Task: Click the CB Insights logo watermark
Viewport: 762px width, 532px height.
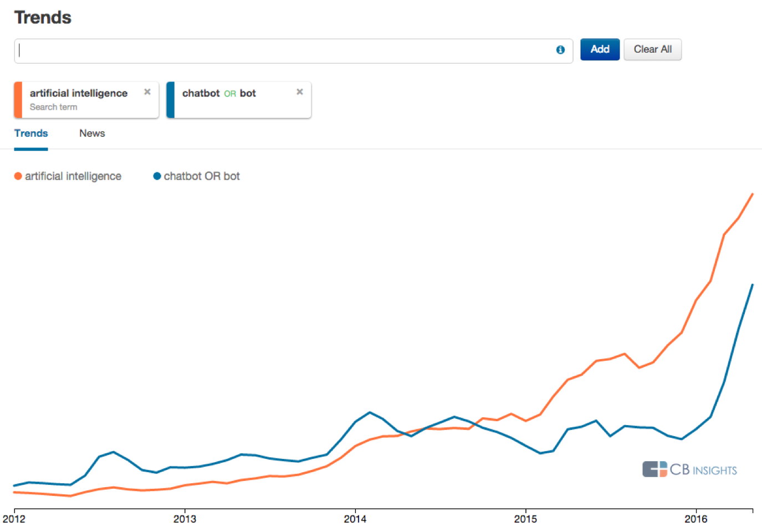Action: coord(689,469)
